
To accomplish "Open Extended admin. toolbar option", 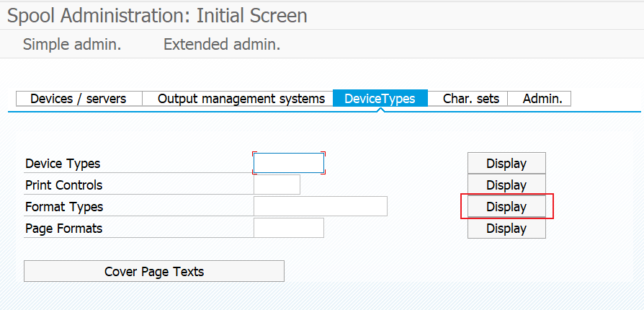I will [x=222, y=44].
